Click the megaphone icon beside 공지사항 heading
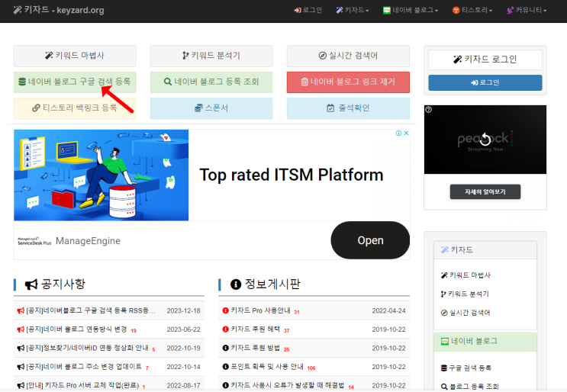This screenshot has height=392, width=567. (x=31, y=284)
